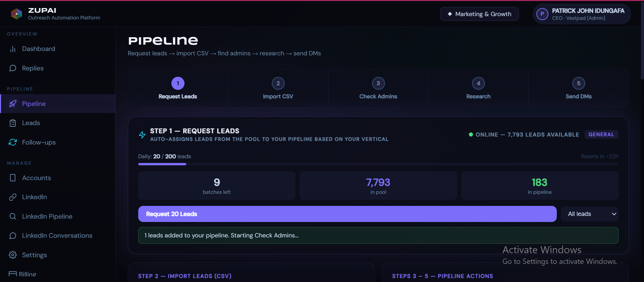Open Settings using the gear icon

(13, 255)
